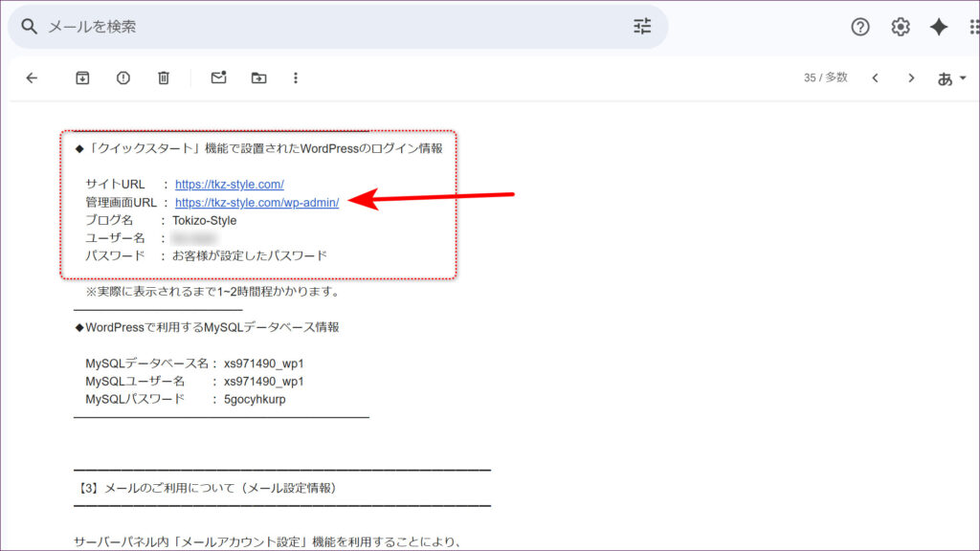This screenshot has height=551, width=980.
Task: Open the https://tkz-style.com/ site link
Action: (230, 185)
